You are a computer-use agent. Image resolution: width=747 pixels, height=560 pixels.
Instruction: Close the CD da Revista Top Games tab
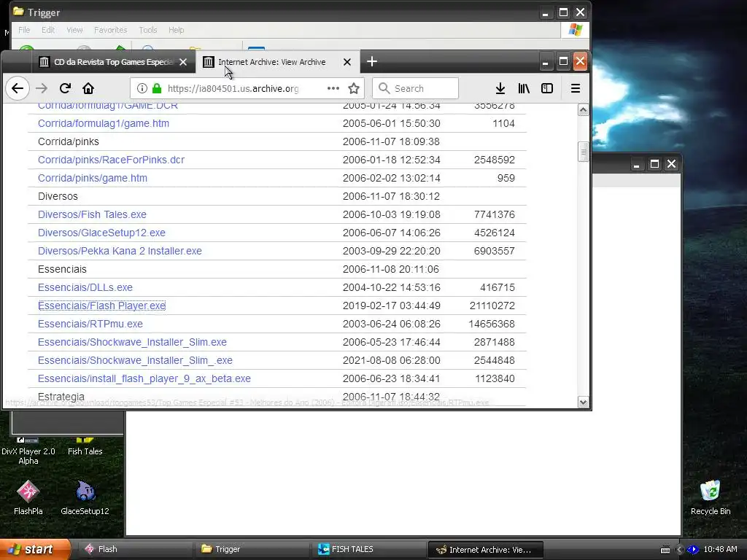coord(183,62)
